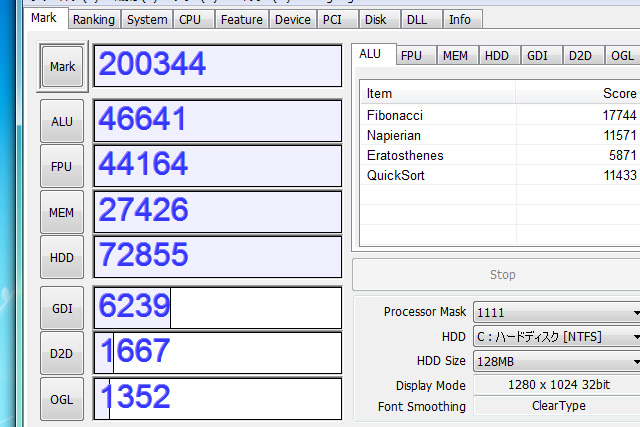Click the HDD benchmark button
This screenshot has height=427, width=640.
point(62,257)
